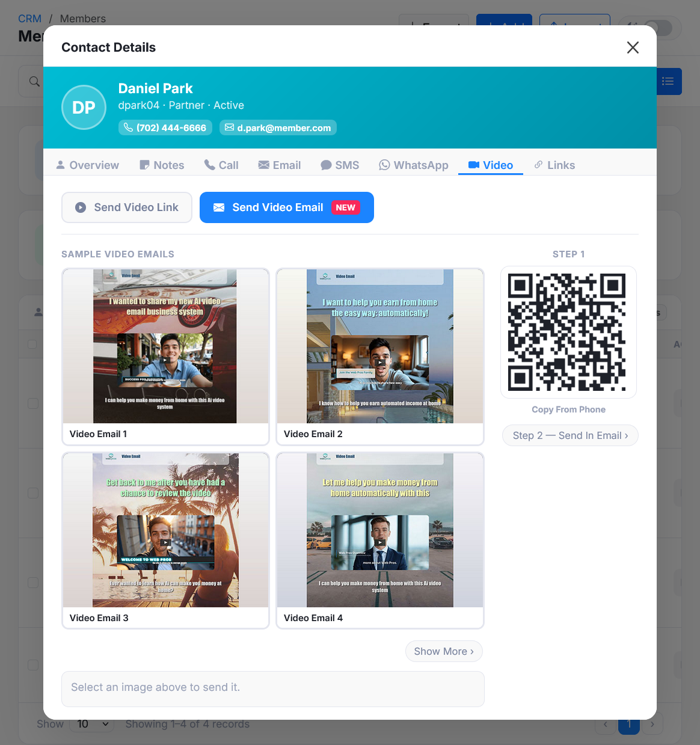Click the search icon in background Members page
This screenshot has width=700, height=745.
(35, 81)
